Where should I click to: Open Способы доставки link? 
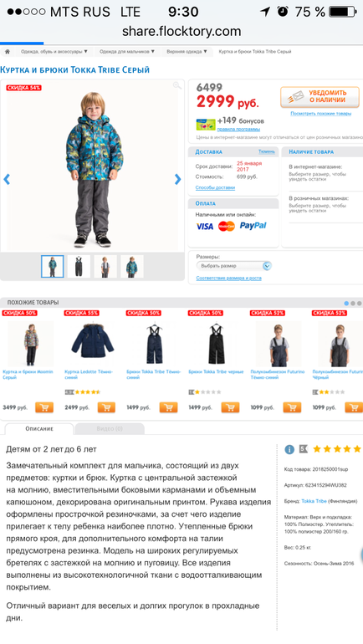215,187
